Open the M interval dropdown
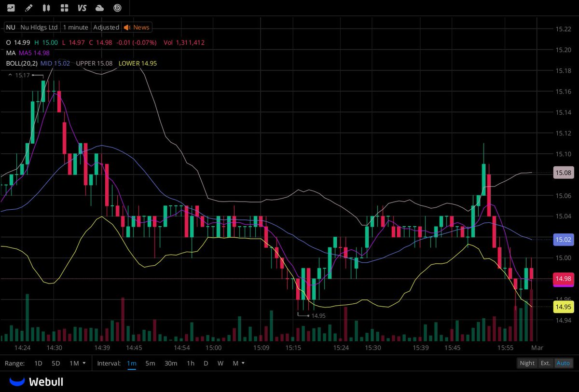Image resolution: width=579 pixels, height=392 pixels. (x=239, y=363)
